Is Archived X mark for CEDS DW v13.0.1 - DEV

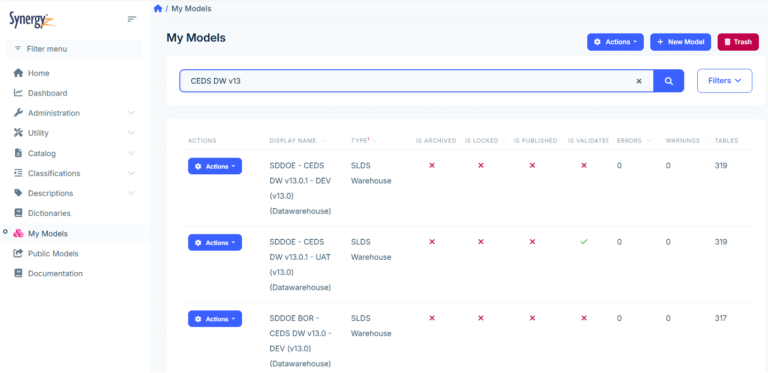pos(432,166)
